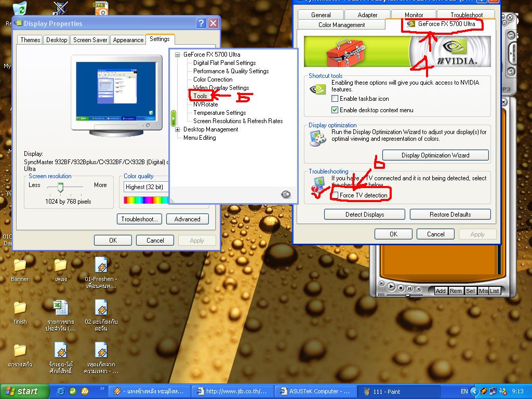Click previous track in media player
532x399 pixels.
[381, 283]
